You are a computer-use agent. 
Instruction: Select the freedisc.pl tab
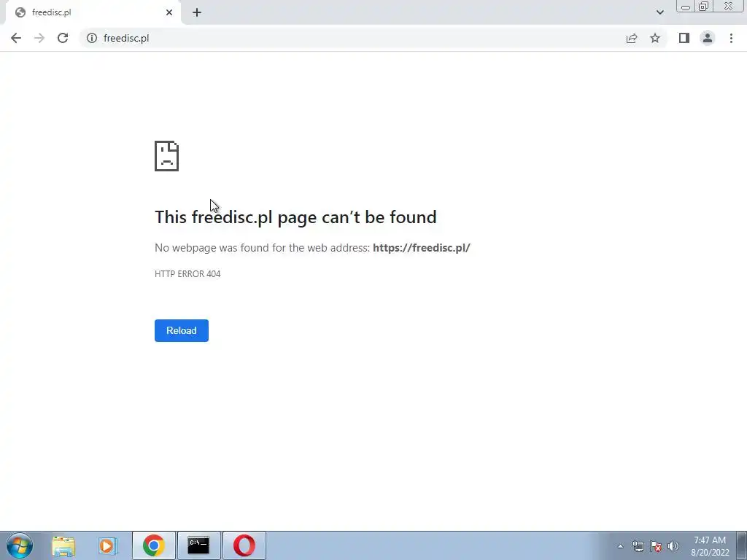(x=93, y=12)
